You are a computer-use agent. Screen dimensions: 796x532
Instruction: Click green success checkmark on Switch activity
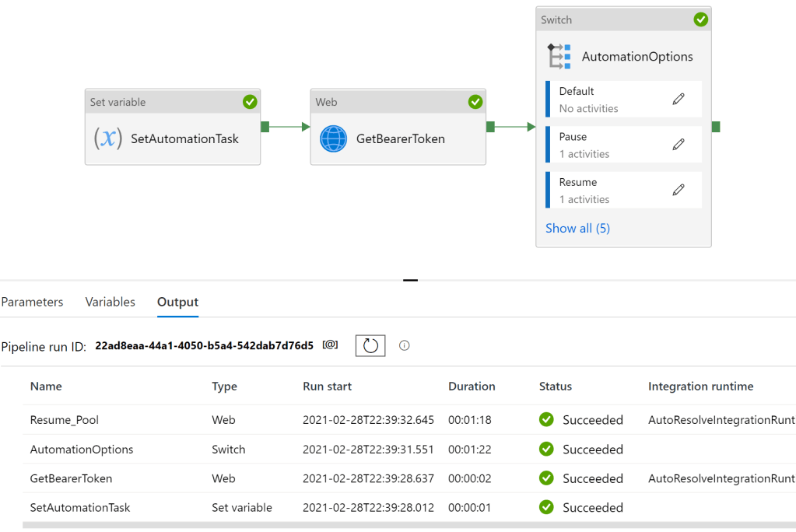pos(700,19)
